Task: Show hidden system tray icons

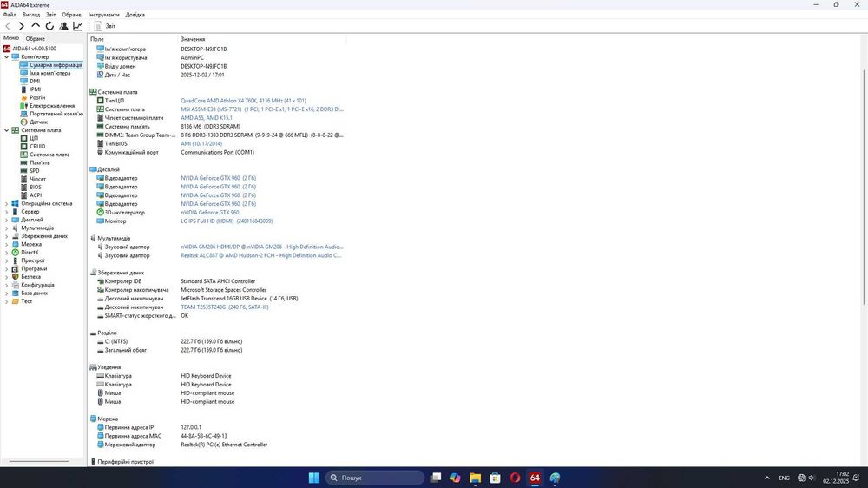Action: (766, 478)
